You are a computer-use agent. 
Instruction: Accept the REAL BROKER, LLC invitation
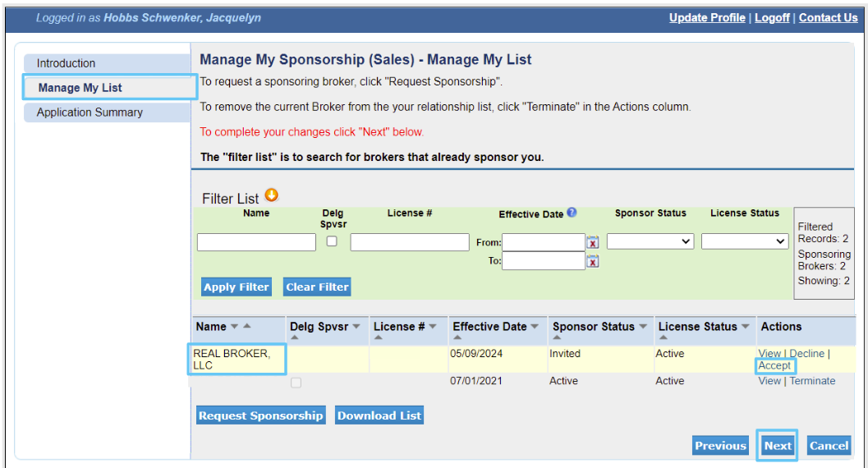(x=774, y=365)
